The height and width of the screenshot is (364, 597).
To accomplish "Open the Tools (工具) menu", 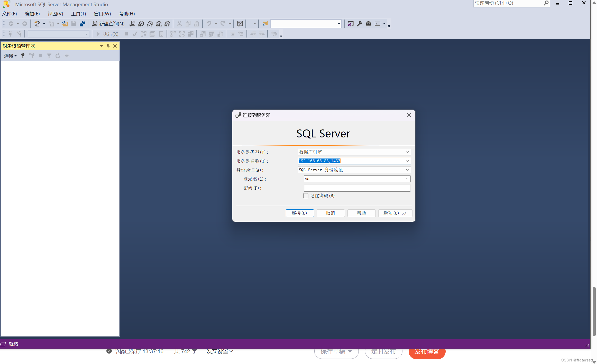I will click(x=78, y=14).
